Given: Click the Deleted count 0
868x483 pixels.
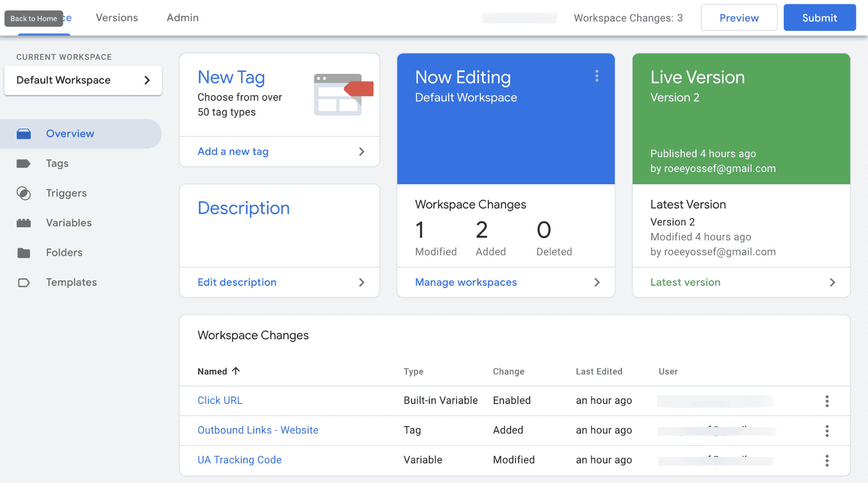Looking at the screenshot, I should (x=544, y=230).
